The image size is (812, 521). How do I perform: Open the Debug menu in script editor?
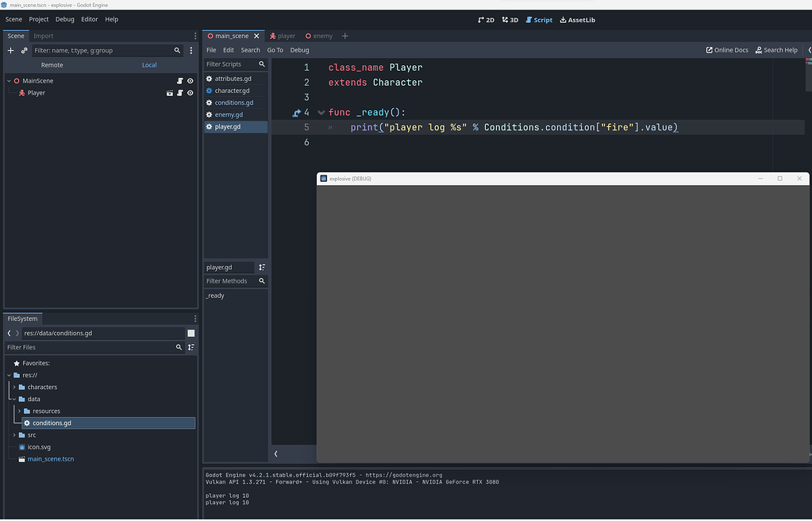pos(299,49)
